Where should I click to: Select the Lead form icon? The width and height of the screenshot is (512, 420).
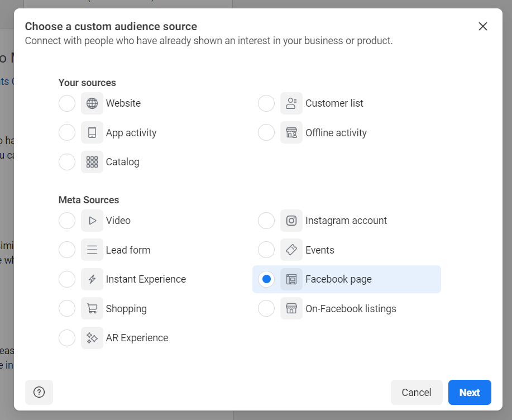tap(92, 250)
